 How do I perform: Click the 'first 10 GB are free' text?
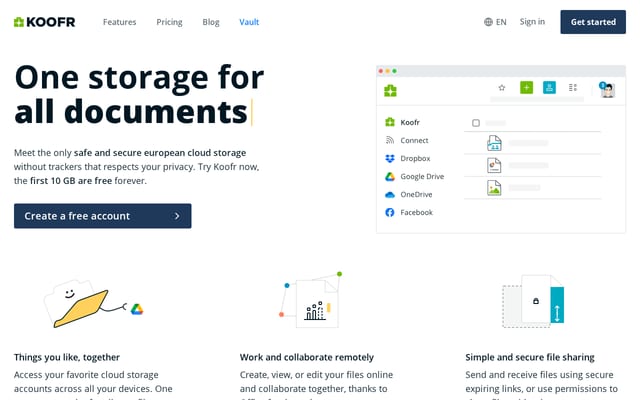[71, 181]
